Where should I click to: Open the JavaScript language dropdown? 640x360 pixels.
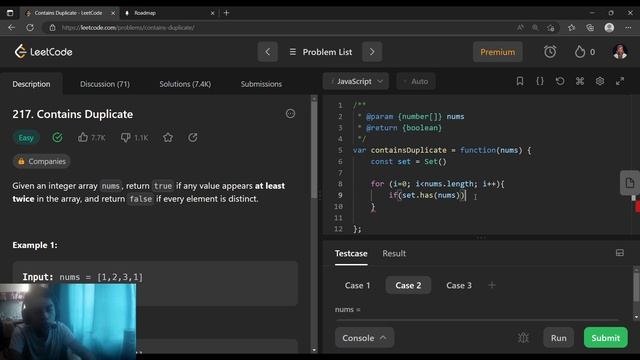[x=356, y=81]
